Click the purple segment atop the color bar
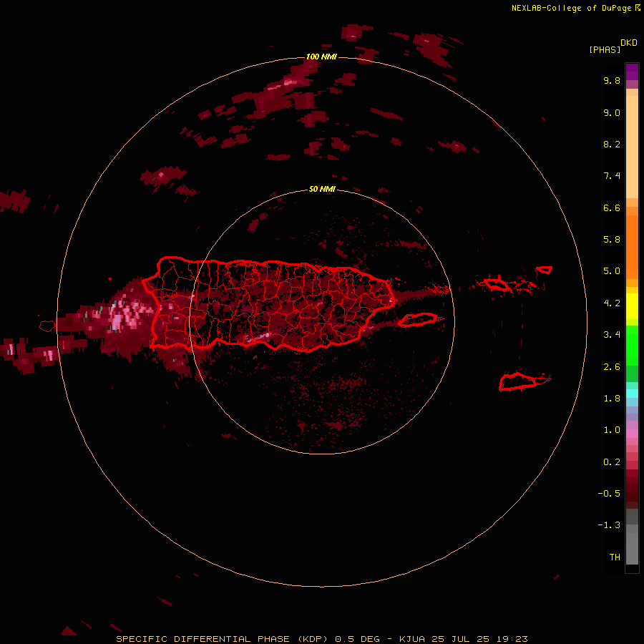Screen dimensions: 644x644 click(x=632, y=72)
